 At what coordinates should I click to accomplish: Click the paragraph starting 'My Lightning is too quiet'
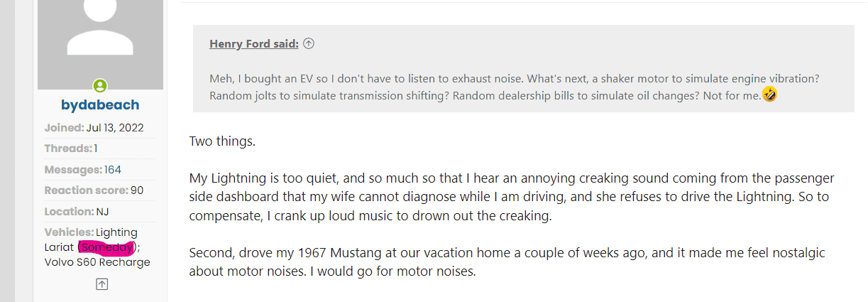point(511,197)
